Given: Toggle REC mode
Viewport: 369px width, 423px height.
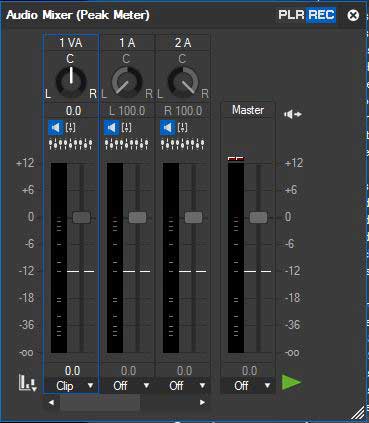Looking at the screenshot, I should point(321,15).
